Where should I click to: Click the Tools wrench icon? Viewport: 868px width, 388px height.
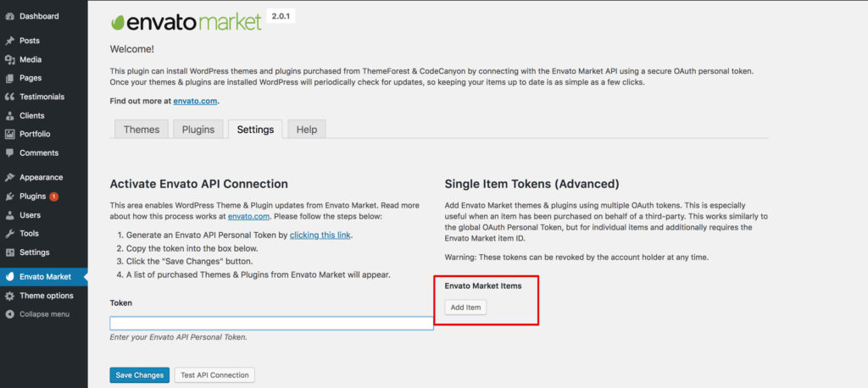coord(9,234)
